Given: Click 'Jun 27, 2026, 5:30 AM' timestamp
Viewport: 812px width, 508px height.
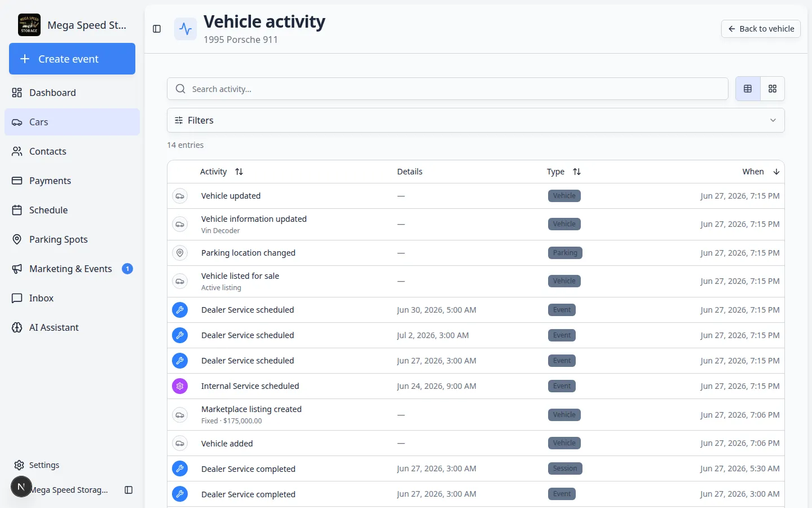Looking at the screenshot, I should point(740,468).
